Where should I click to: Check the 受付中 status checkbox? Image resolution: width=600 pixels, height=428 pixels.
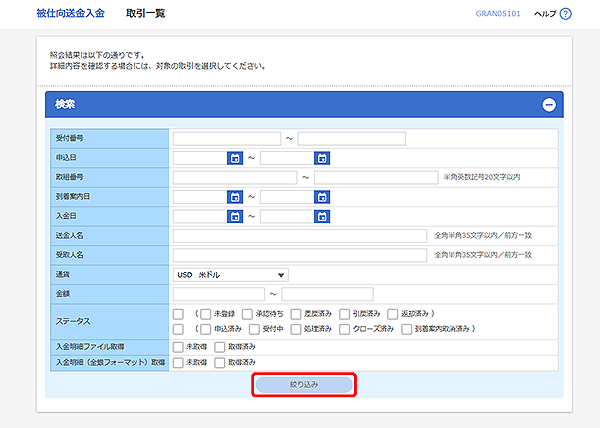pyautogui.click(x=254, y=329)
